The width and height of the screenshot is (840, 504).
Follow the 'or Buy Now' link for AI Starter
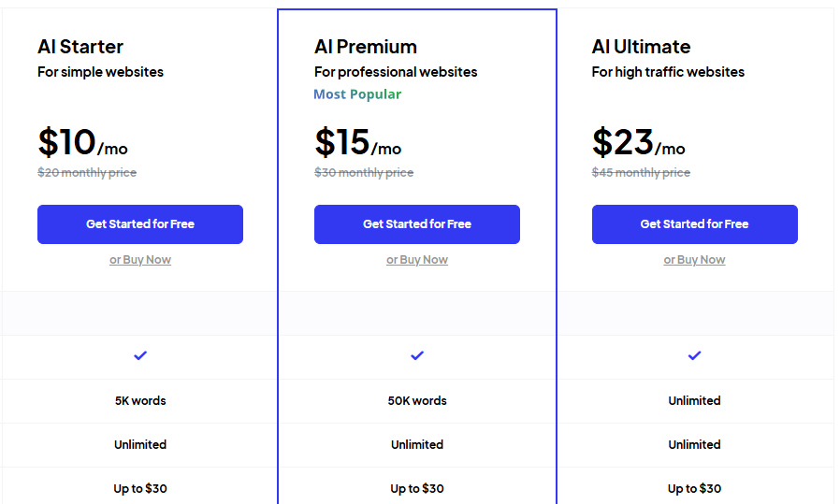coord(140,260)
